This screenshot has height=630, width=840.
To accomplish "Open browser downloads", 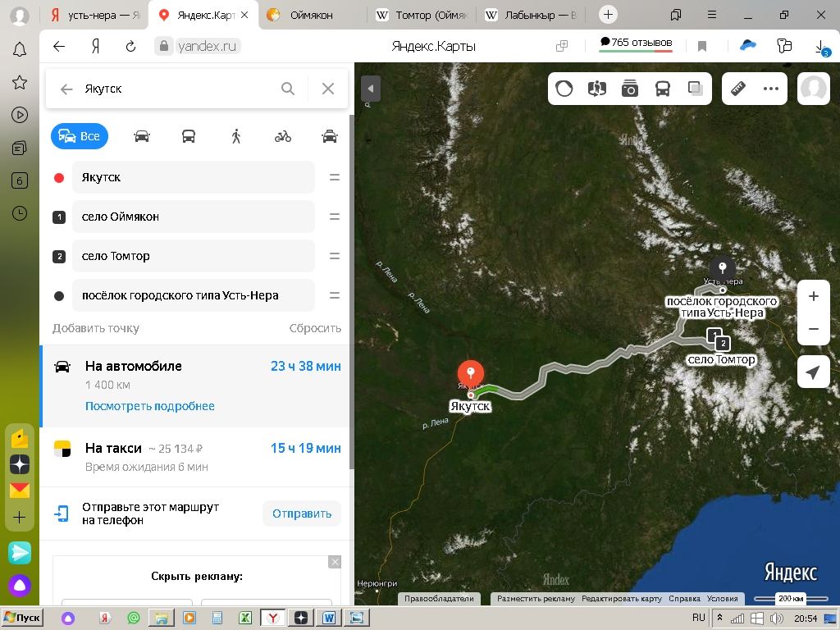I will 820,47.
